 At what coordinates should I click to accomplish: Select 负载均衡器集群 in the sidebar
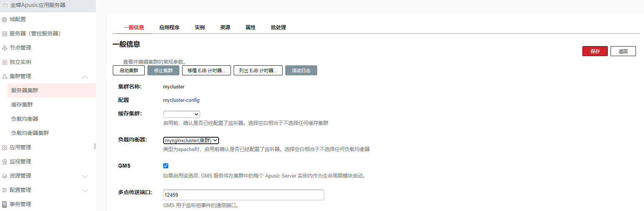click(30, 133)
